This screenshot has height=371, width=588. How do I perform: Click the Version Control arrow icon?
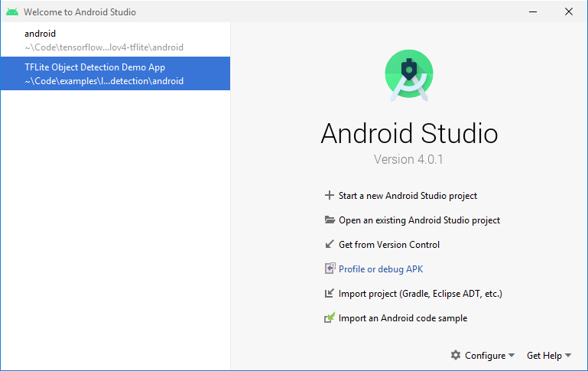(330, 244)
